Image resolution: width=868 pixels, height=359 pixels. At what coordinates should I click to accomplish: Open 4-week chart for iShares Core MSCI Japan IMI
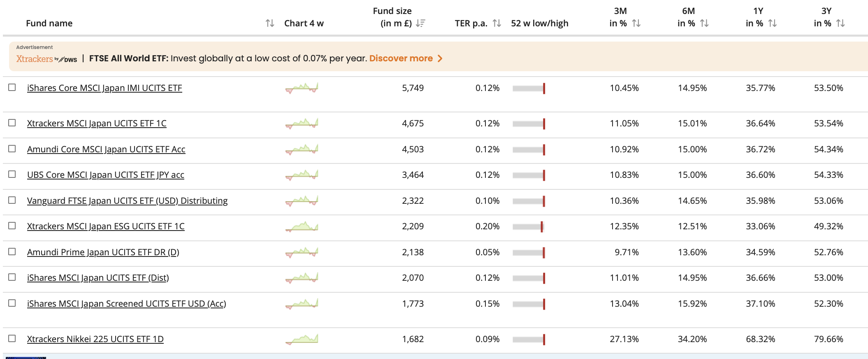pyautogui.click(x=302, y=88)
